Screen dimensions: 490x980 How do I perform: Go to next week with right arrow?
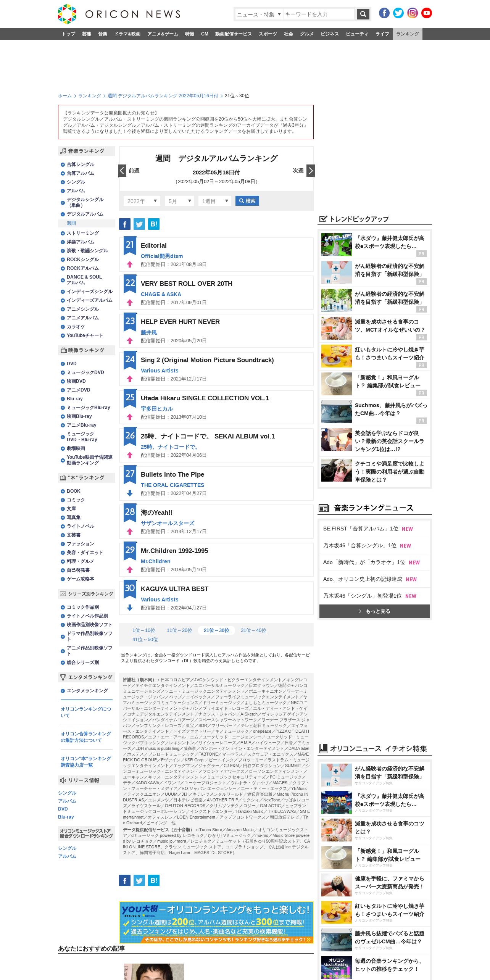click(311, 171)
